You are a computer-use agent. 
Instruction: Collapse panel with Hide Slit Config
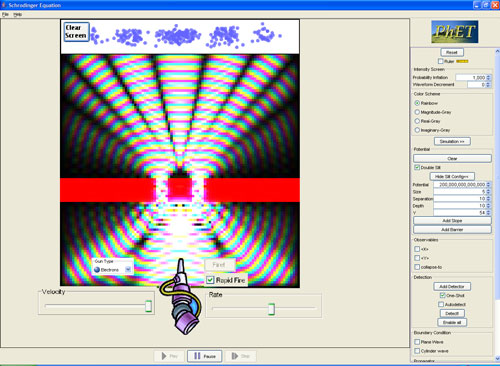click(x=452, y=176)
